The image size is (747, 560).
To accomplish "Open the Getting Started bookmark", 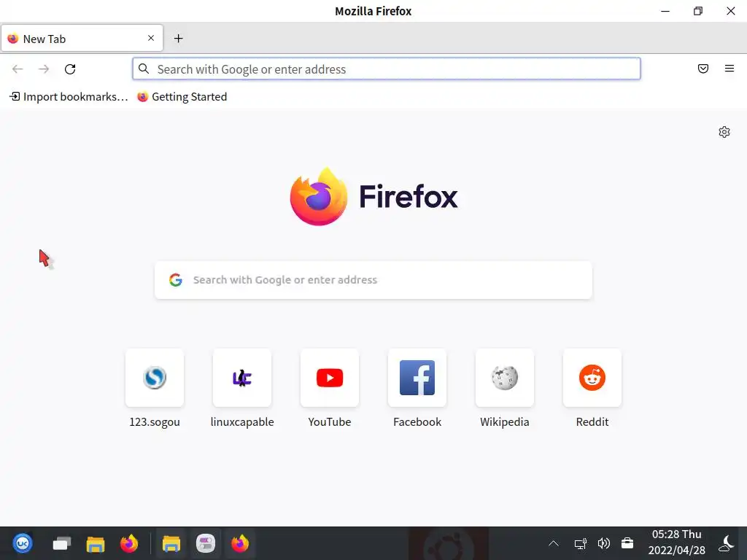I will (182, 97).
